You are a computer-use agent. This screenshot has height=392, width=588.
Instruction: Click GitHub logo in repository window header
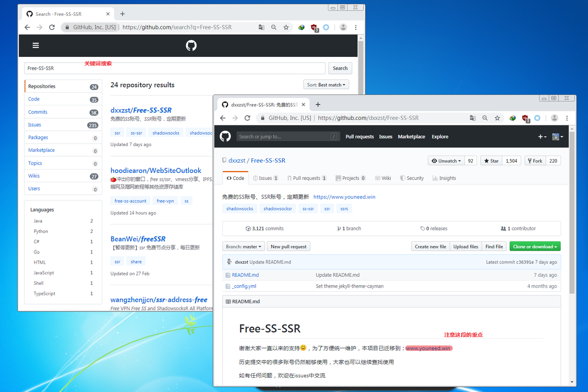click(225, 137)
